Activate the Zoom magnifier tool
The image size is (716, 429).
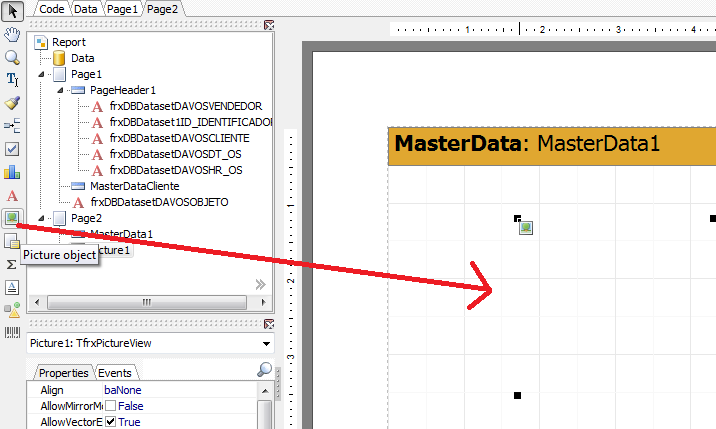[12, 57]
